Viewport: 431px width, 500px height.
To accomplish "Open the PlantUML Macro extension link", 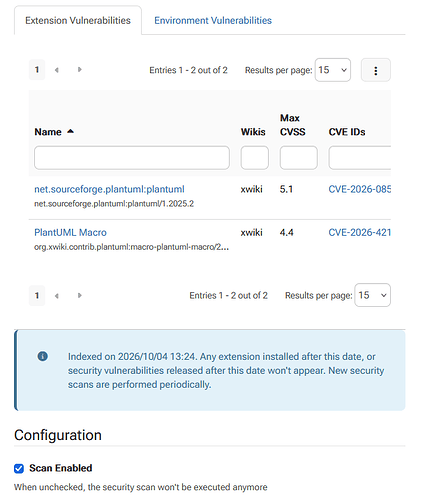I will click(x=70, y=232).
